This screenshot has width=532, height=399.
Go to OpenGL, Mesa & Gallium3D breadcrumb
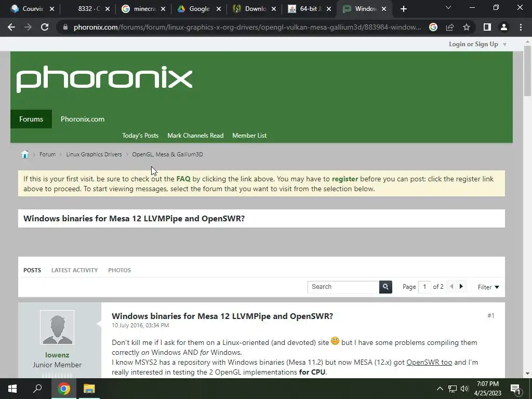tap(167, 154)
